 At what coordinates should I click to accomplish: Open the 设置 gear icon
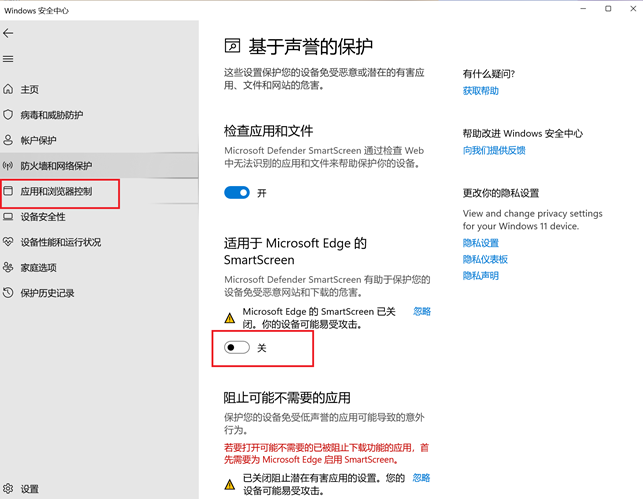(x=9, y=489)
